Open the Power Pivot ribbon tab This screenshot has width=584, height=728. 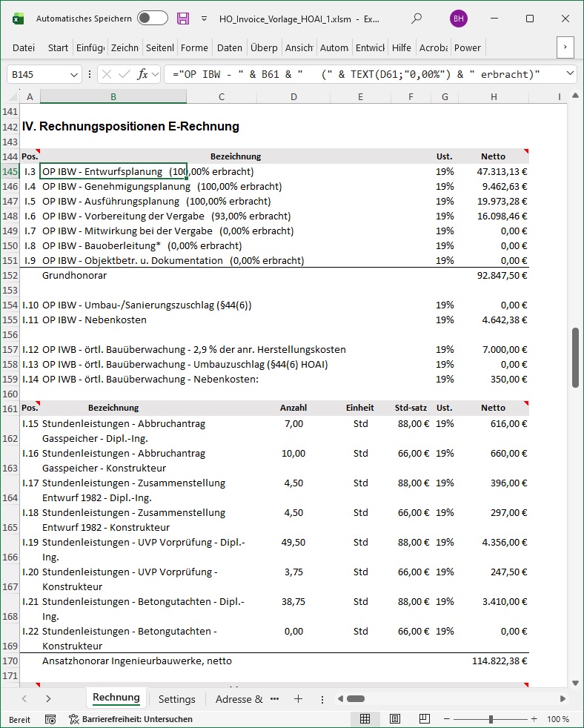(x=468, y=48)
